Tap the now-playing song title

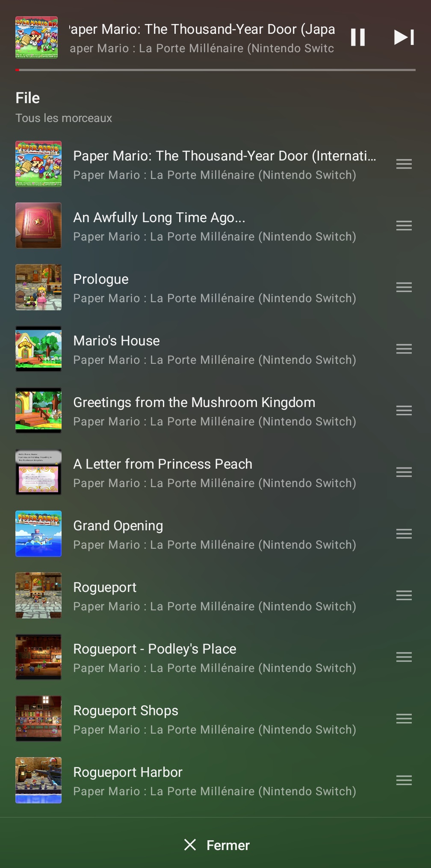coord(202,30)
